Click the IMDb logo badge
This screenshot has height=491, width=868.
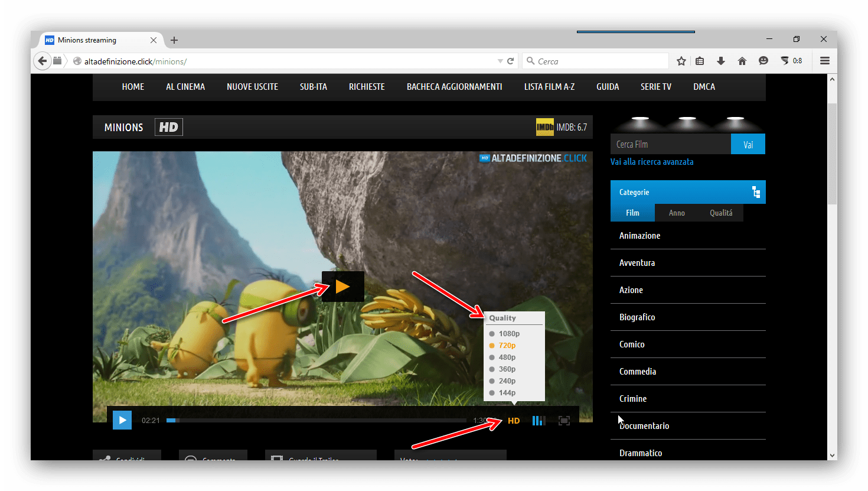point(545,127)
